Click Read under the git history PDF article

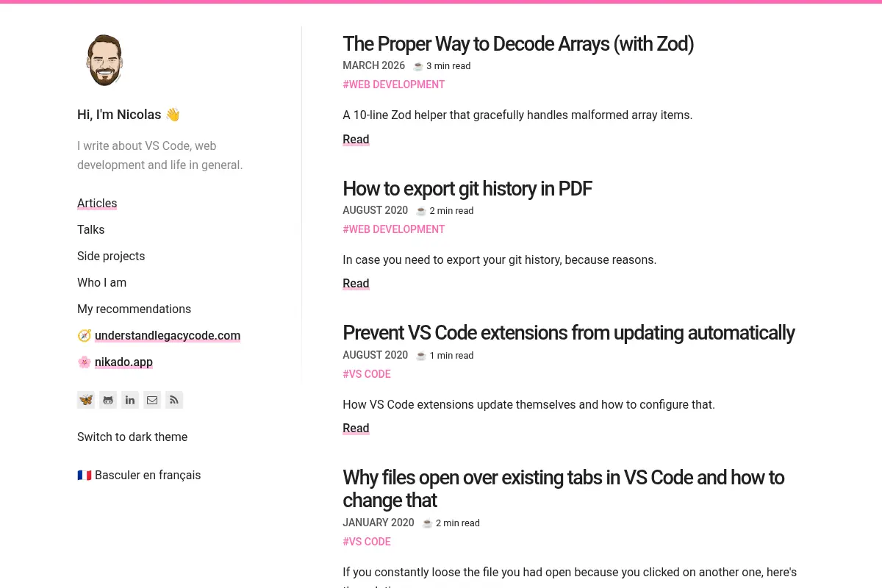coord(356,283)
